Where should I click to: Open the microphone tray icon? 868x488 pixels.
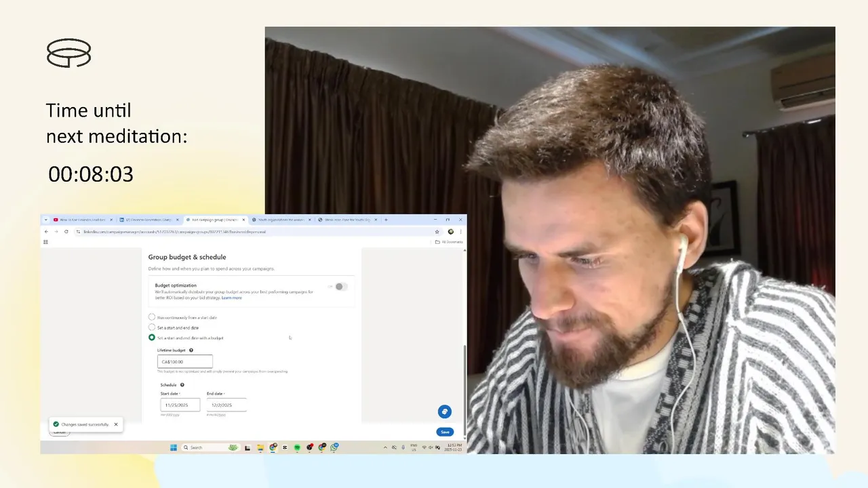(403, 447)
